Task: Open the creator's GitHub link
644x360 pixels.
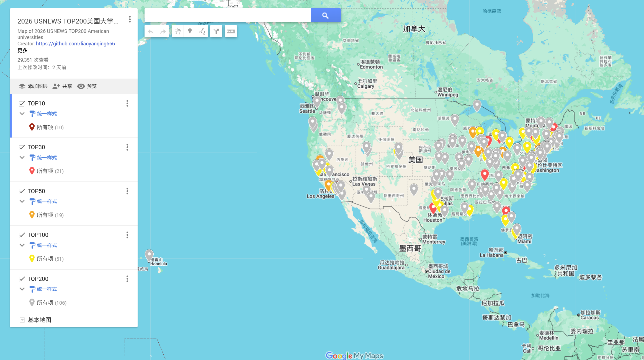Action: click(75, 44)
